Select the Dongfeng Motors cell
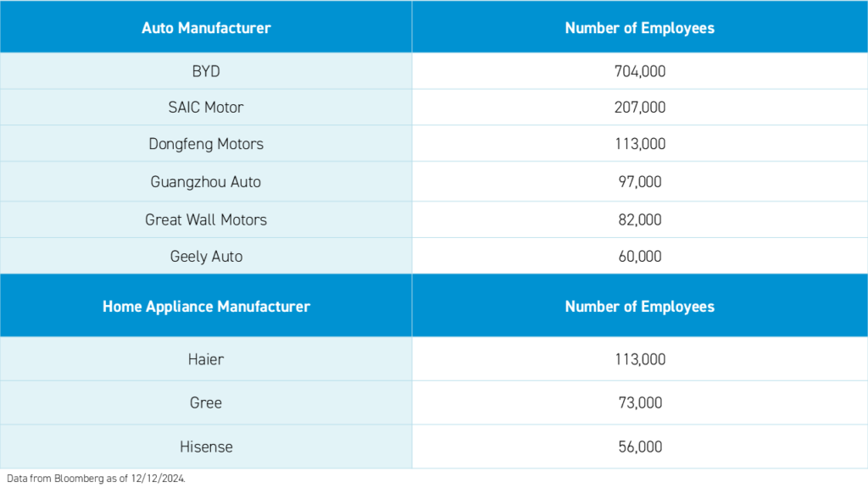This screenshot has height=488, width=868. click(x=206, y=144)
